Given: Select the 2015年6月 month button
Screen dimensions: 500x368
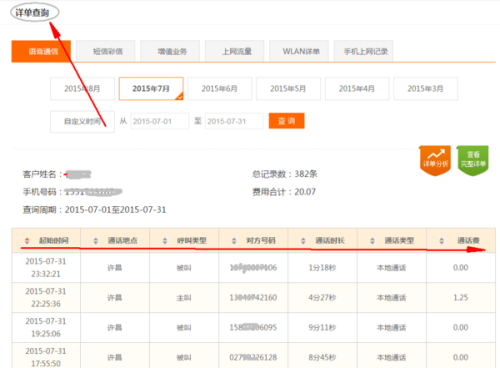Looking at the screenshot, I should pos(220,89).
